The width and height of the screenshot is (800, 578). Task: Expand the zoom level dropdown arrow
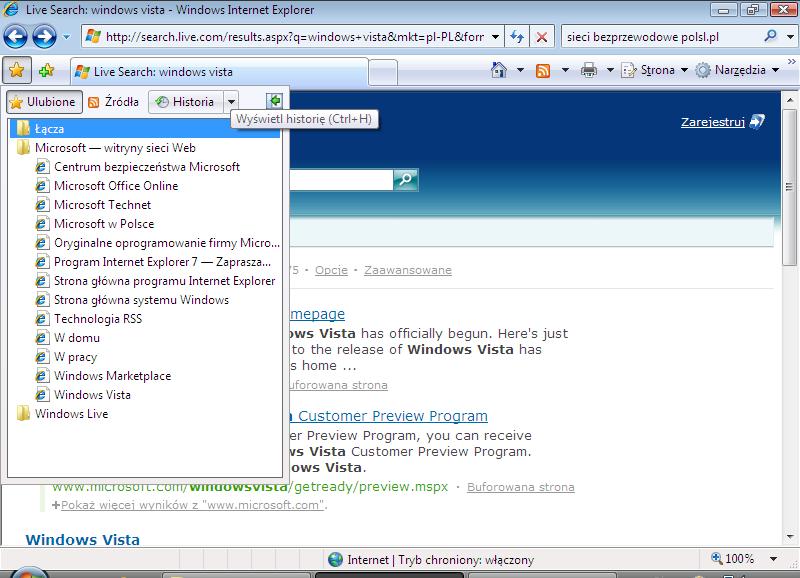773,559
